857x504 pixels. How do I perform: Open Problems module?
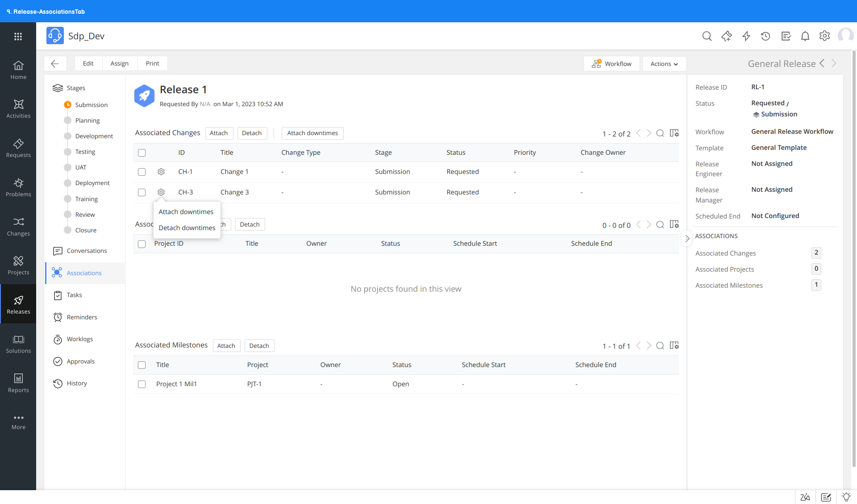click(x=18, y=188)
